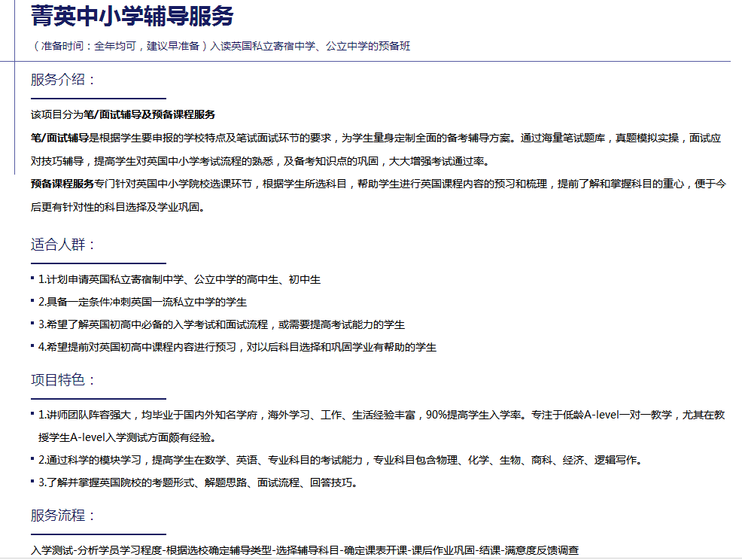
Task: Click the square bullet before 3.希望了解英国初高中必备
Action: point(32,324)
